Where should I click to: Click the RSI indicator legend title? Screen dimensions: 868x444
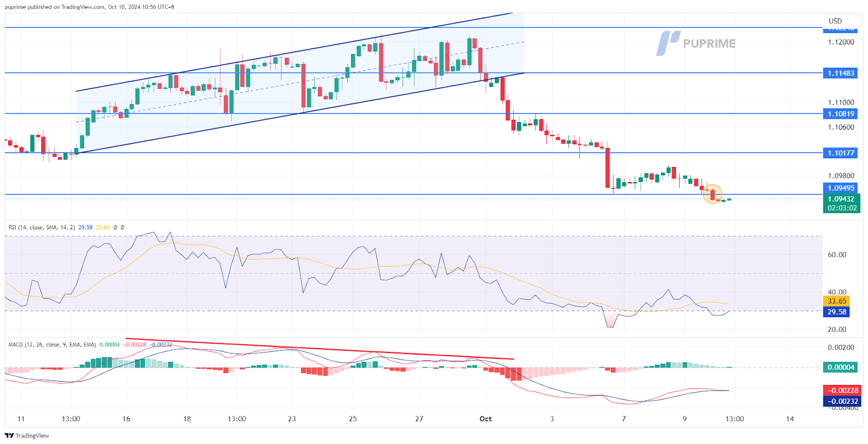(41, 227)
